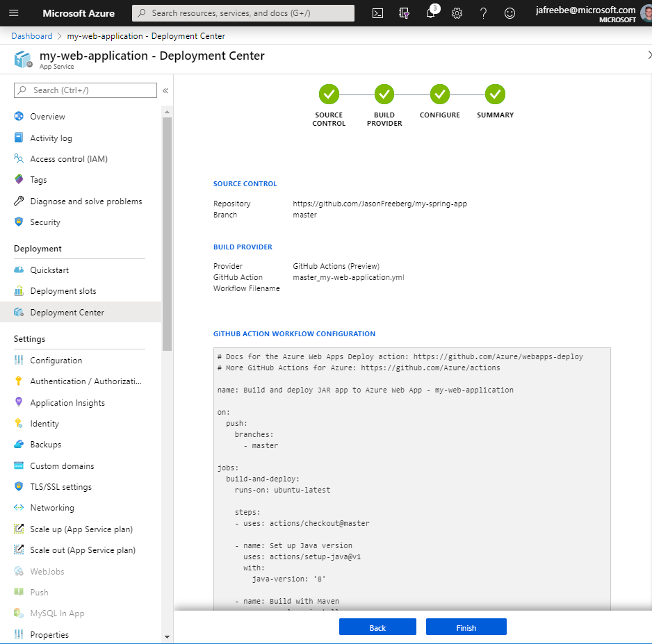
Task: Open Cloud Shell from the top bar
Action: point(377,13)
